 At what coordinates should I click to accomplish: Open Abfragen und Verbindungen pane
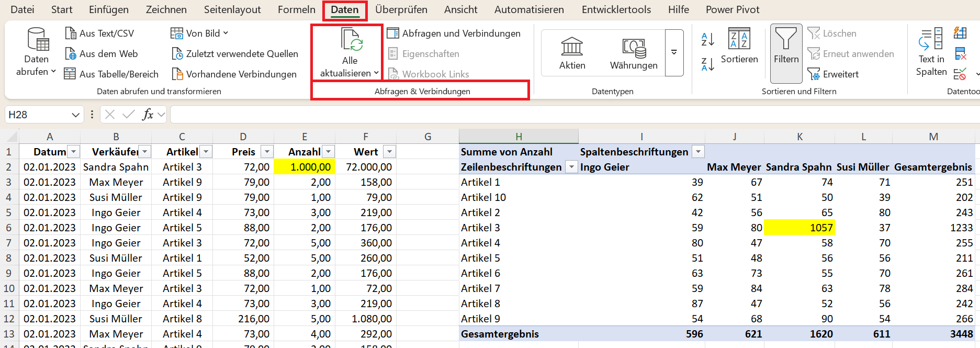(454, 33)
